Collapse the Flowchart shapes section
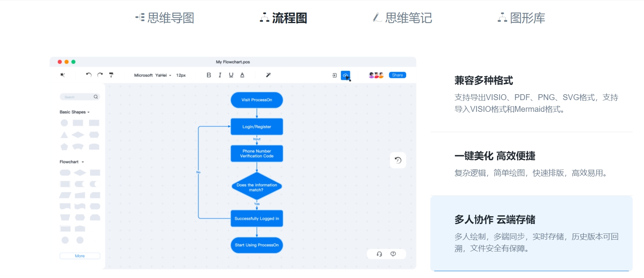The image size is (644, 278). (72, 162)
